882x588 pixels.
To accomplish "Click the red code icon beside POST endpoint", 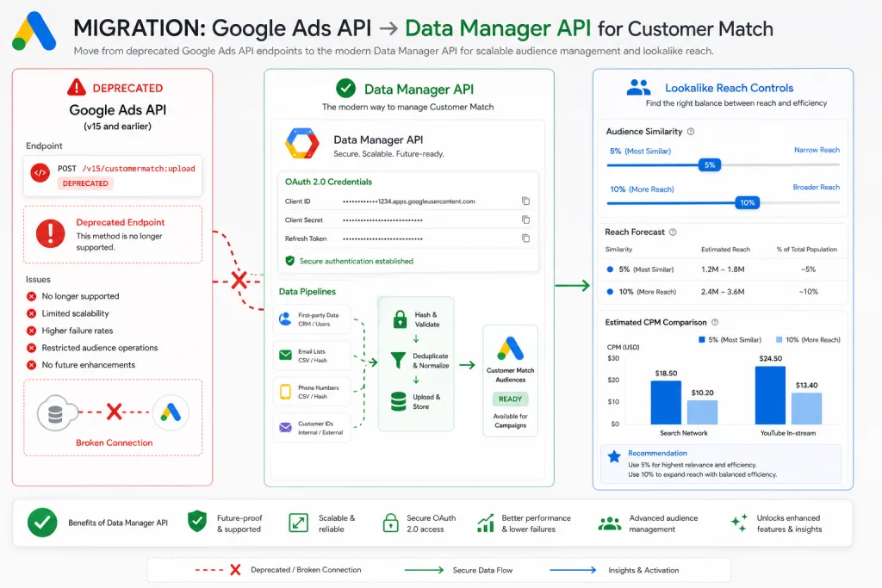I will coord(40,173).
